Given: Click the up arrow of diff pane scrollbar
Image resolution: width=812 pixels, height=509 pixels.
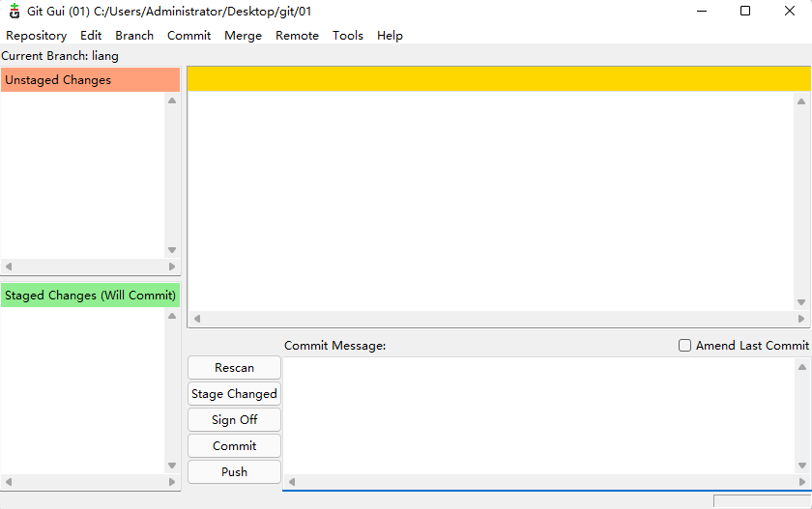Looking at the screenshot, I should pos(801,101).
